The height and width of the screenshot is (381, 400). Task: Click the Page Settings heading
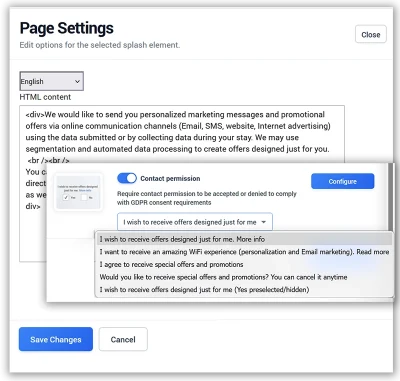tap(67, 28)
